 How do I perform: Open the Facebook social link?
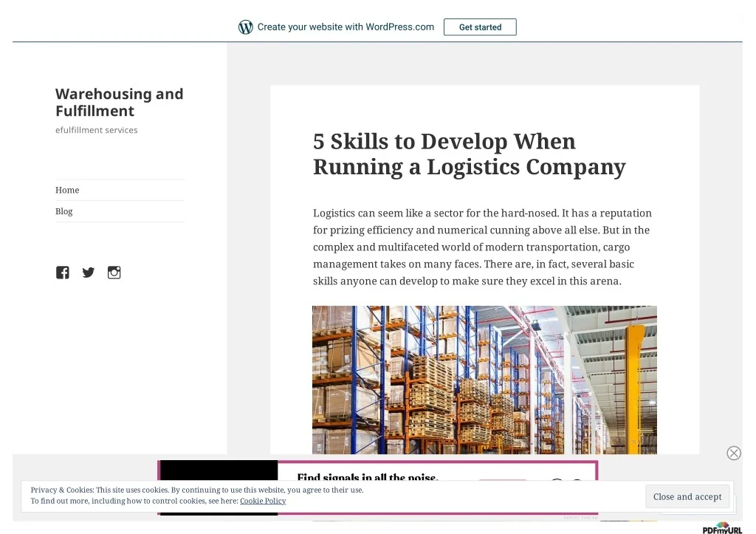(63, 273)
